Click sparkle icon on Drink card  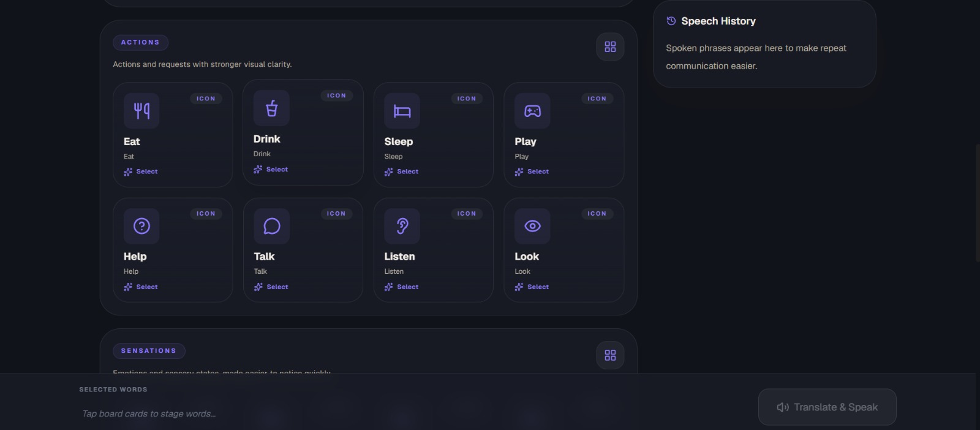[258, 170]
